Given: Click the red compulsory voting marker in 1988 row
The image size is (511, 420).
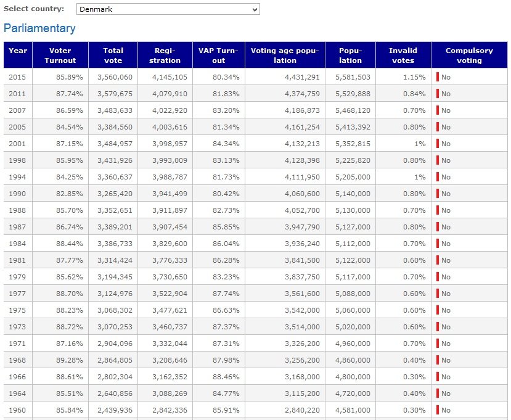Looking at the screenshot, I should [x=438, y=210].
